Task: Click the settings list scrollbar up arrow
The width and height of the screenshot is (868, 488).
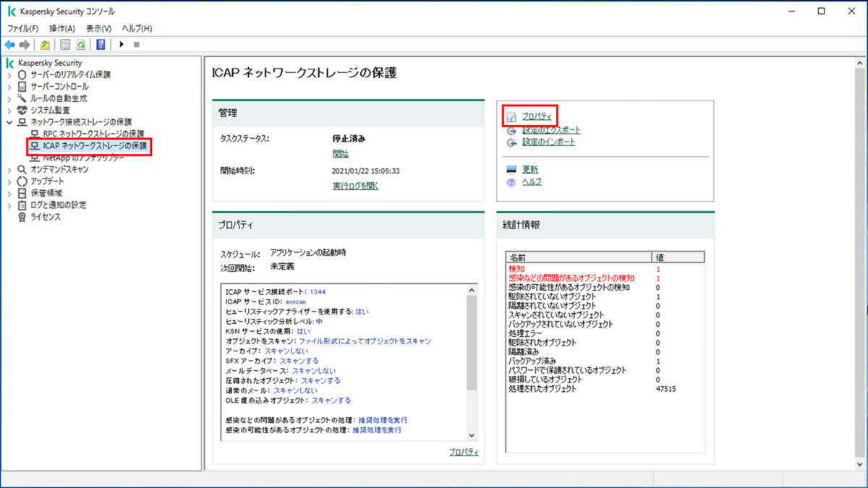Action: coord(472,291)
